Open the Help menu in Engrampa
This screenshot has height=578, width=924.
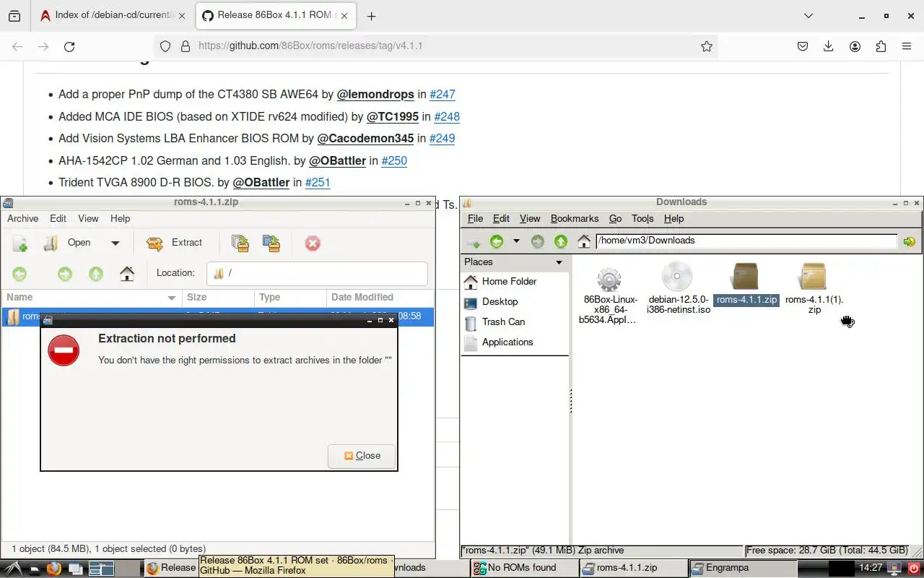121,218
